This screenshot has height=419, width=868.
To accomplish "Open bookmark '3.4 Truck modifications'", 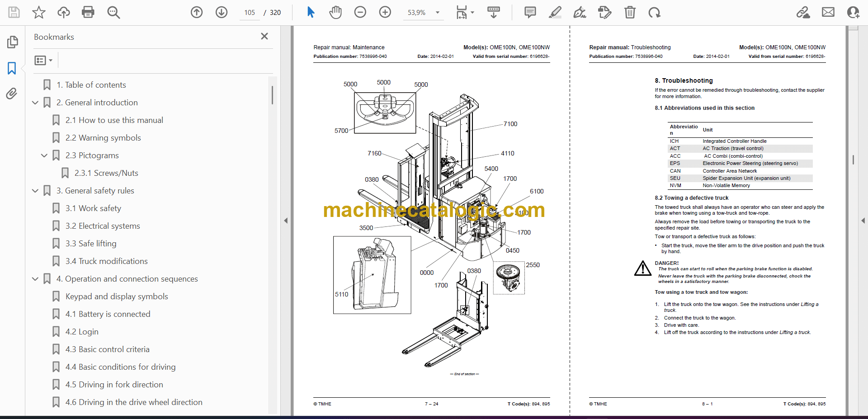I will [106, 261].
